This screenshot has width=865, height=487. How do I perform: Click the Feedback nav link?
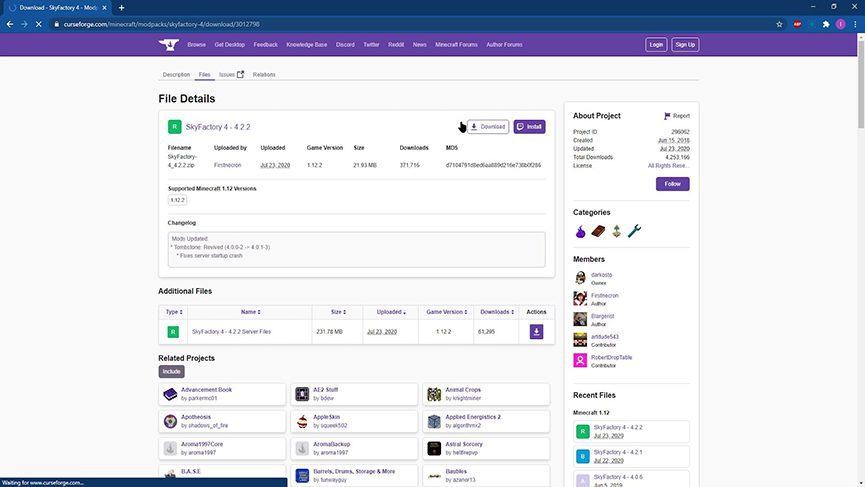pyautogui.click(x=265, y=45)
